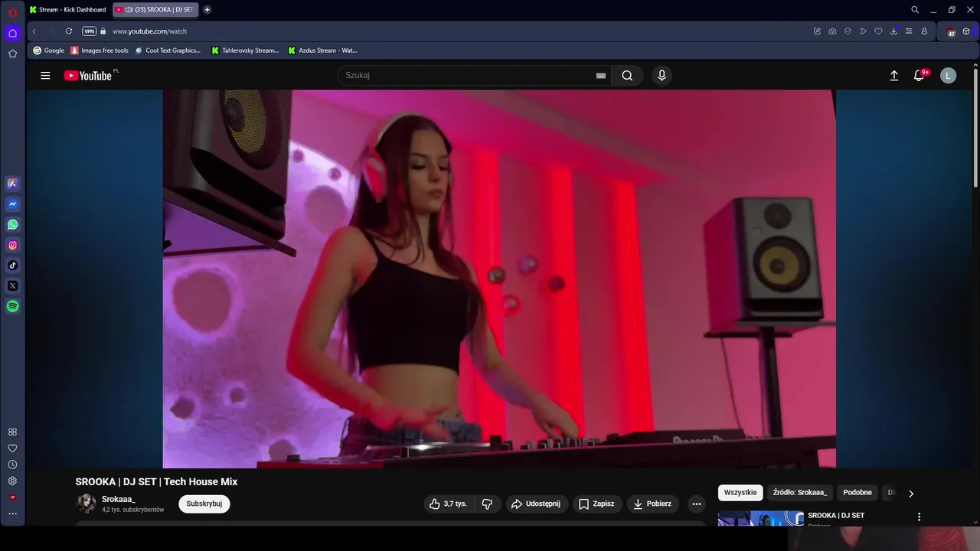Open the Opera account profile icon
This screenshot has height=551, width=980.
924,31
